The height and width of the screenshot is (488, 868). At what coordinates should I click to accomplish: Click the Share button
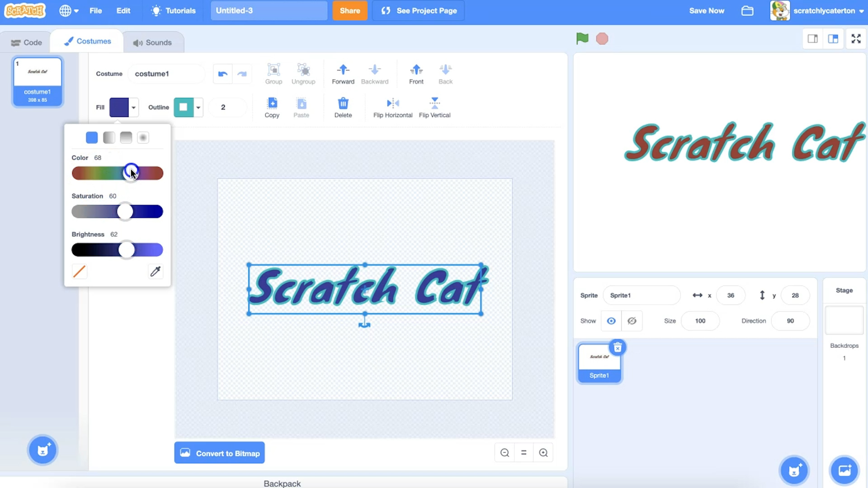coord(350,10)
